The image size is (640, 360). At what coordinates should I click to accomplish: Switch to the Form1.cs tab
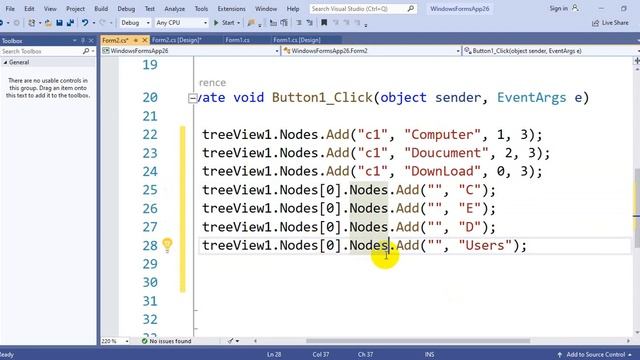[x=238, y=40]
